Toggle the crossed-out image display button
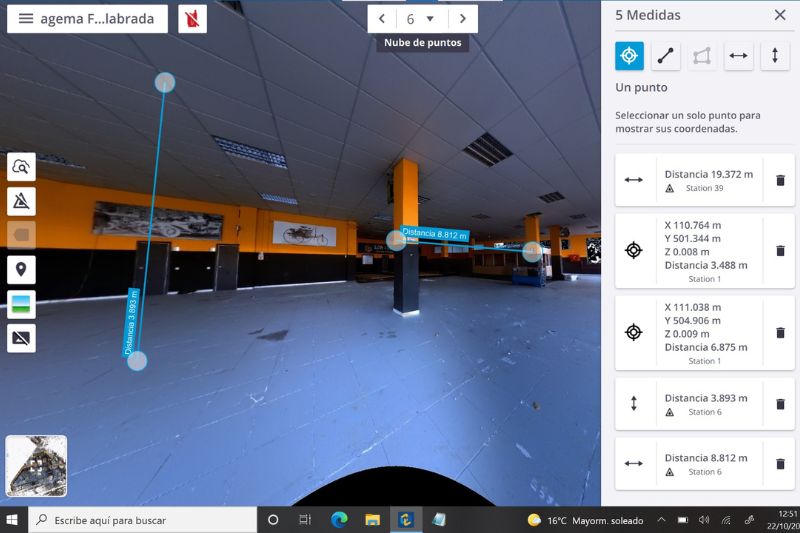The height and width of the screenshot is (533, 800). pos(21,338)
